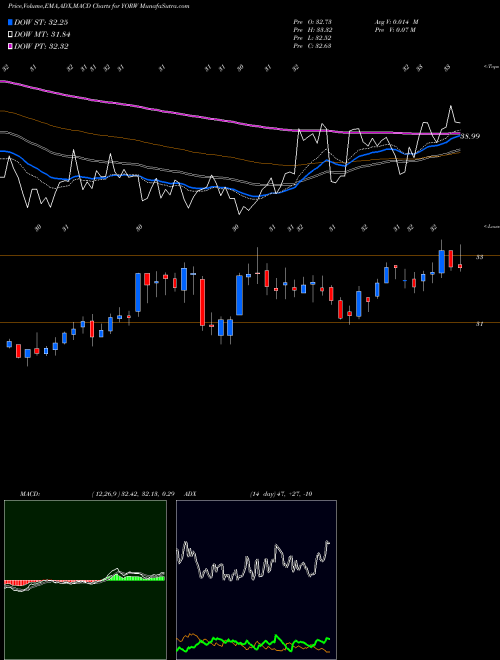Click the 33.99 price label on EMA chart
Screen dimensions: 500x660
470,136
